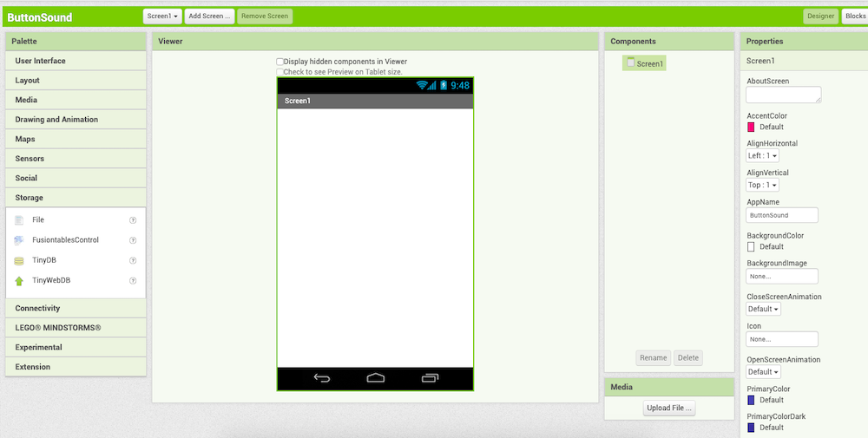The height and width of the screenshot is (438, 868).
Task: Enable Display hidden components in Viewer
Action: coord(280,62)
